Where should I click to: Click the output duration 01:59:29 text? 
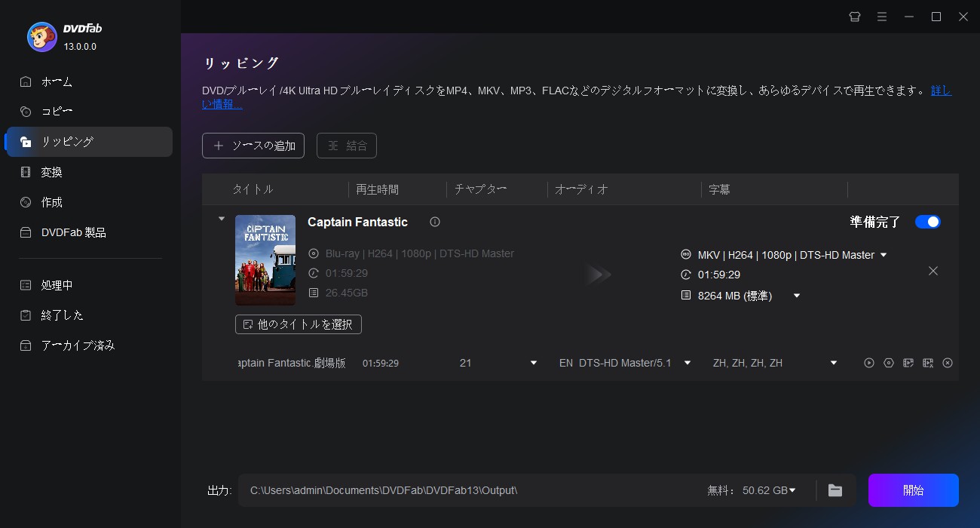[x=719, y=275]
